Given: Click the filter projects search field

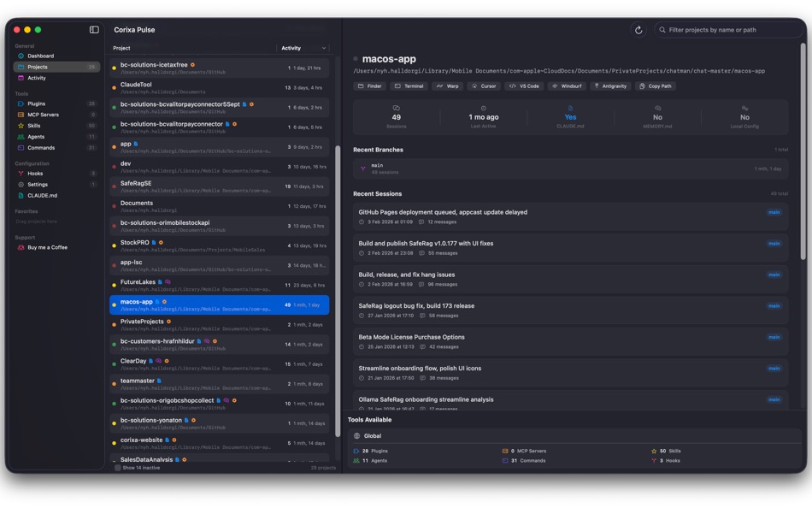Looking at the screenshot, I should pos(729,28).
